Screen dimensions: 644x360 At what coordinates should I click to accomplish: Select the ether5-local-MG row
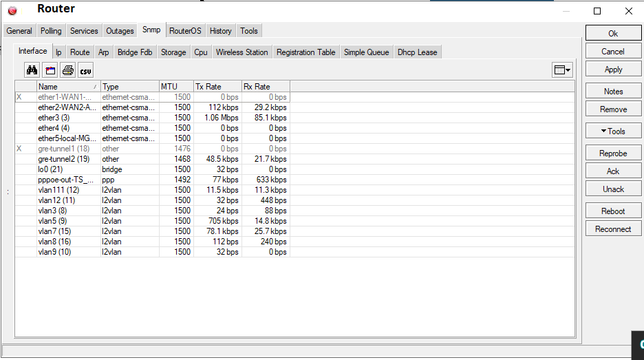pos(152,138)
